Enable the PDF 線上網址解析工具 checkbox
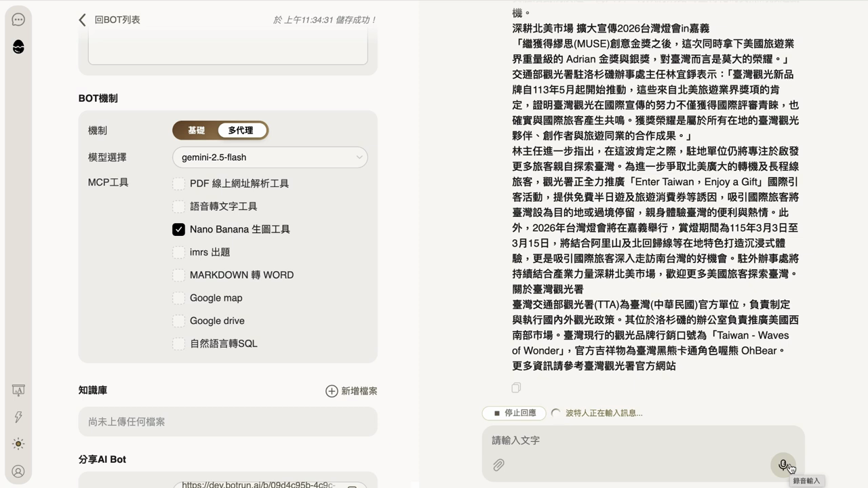This screenshot has width=868, height=488. (x=178, y=184)
